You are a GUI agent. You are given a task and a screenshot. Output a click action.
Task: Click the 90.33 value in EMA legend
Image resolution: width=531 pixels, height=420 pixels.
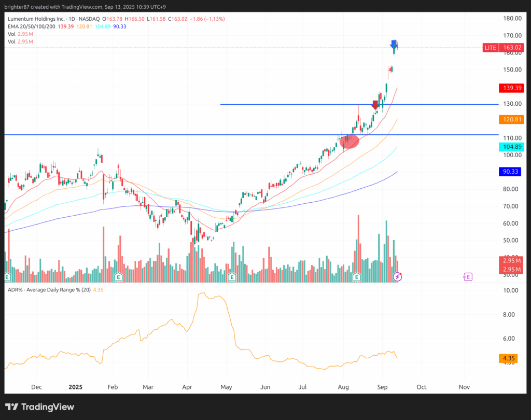click(120, 26)
